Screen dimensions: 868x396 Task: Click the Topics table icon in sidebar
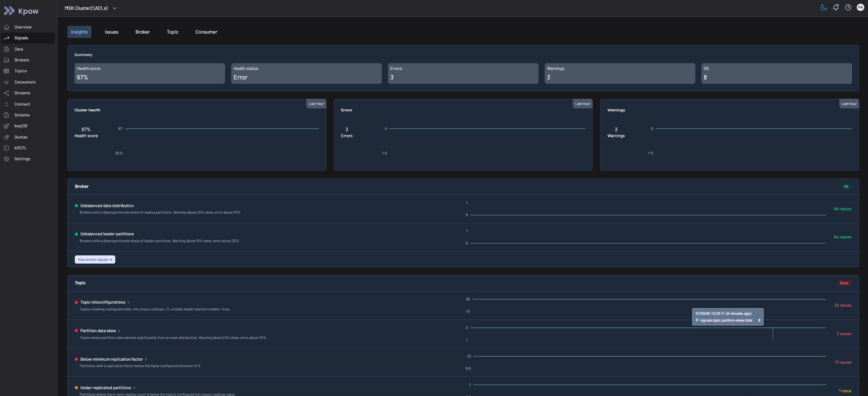6,71
